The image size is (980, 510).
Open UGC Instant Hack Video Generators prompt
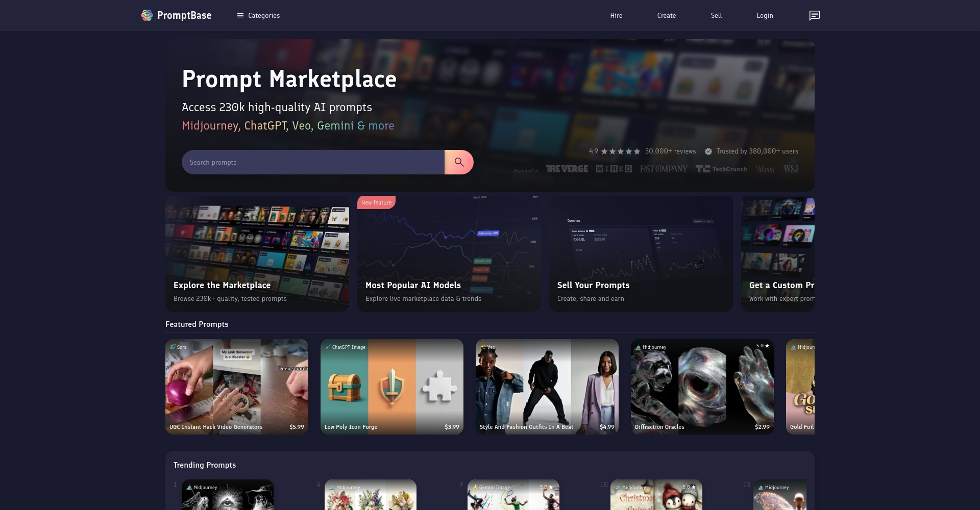coord(237,387)
